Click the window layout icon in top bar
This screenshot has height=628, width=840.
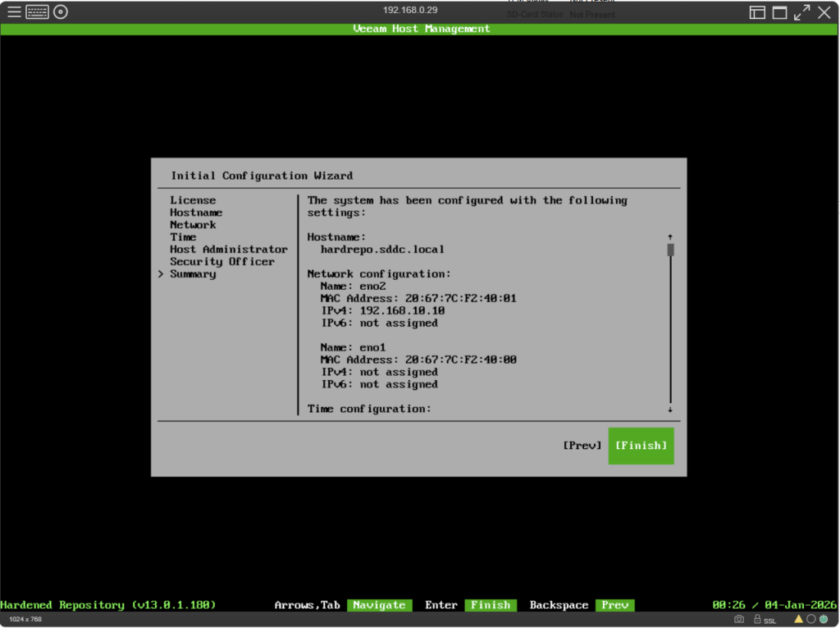click(x=757, y=12)
